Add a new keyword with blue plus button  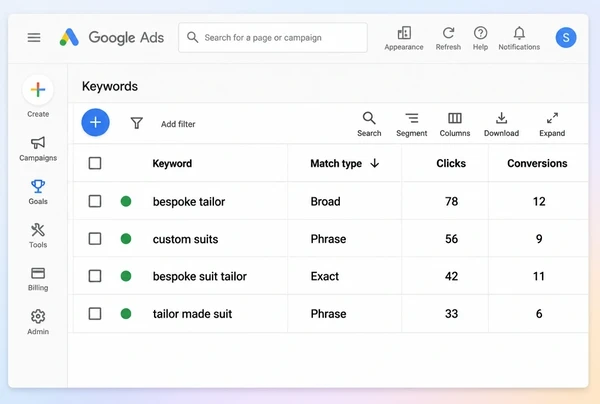(x=95, y=122)
